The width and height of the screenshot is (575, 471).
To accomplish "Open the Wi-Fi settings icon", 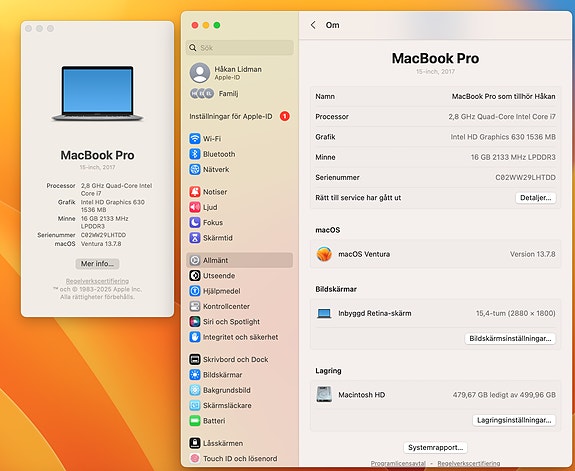I will click(x=194, y=139).
